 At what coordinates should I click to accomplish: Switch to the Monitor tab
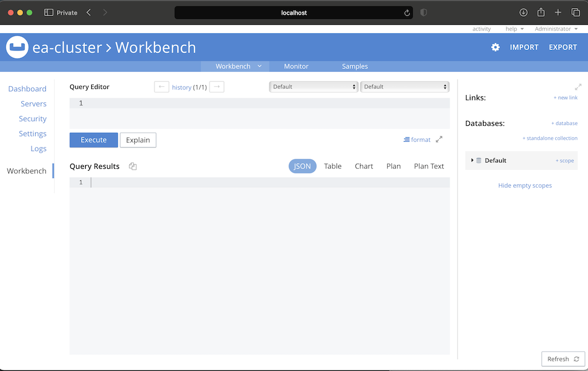296,66
